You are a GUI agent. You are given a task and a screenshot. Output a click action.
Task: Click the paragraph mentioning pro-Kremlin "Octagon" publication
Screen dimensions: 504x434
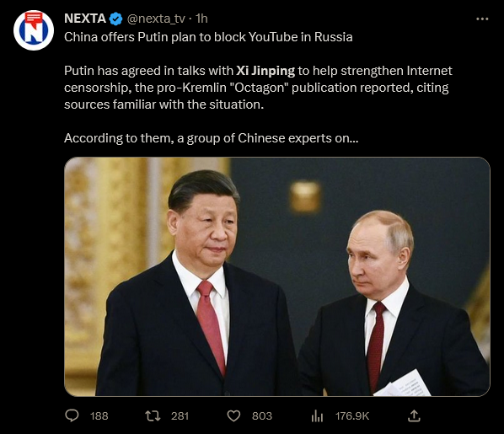click(258, 88)
